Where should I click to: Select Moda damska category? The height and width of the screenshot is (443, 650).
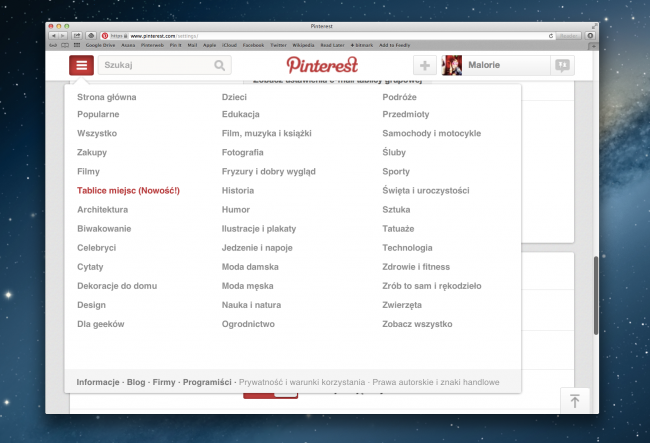(x=250, y=267)
